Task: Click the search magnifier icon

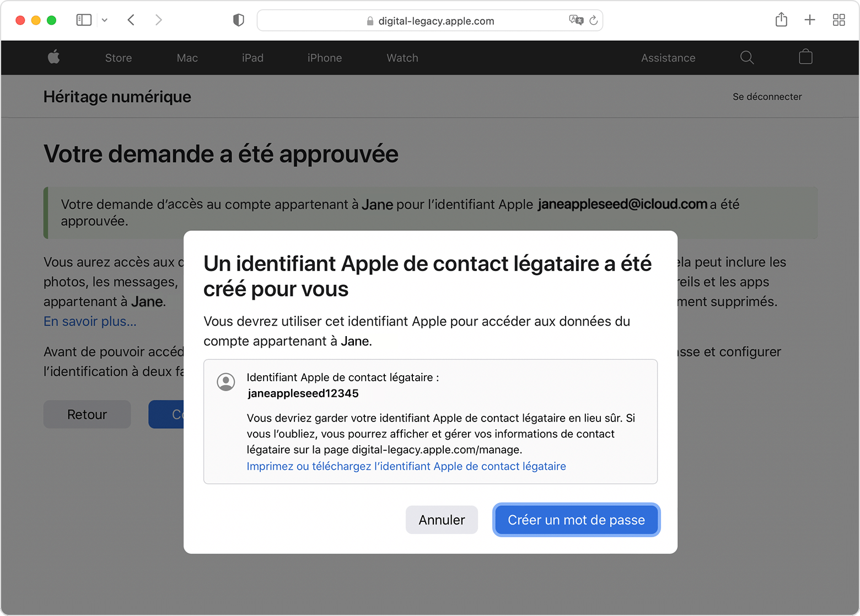Action: coord(747,57)
